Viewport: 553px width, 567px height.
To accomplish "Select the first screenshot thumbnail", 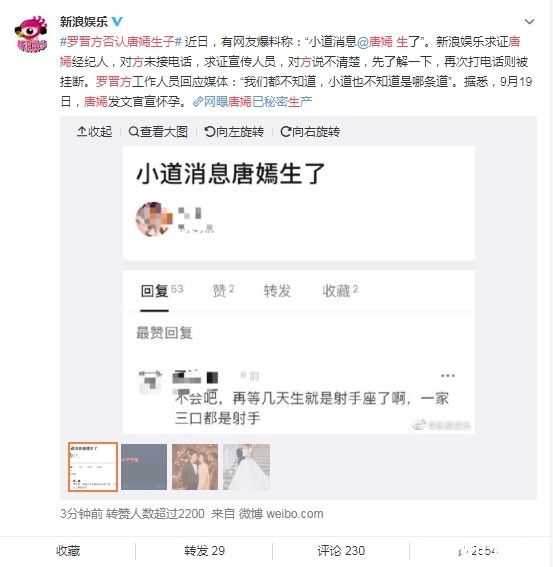I will click(x=93, y=467).
